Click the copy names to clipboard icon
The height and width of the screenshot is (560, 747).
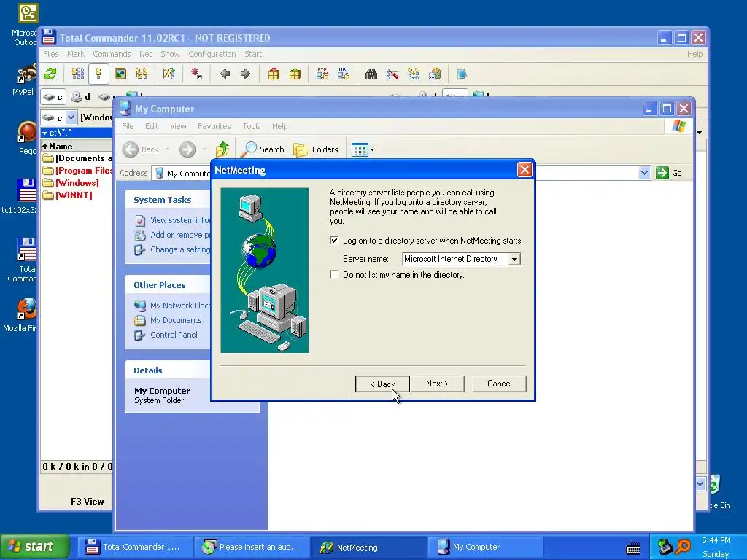435,74
